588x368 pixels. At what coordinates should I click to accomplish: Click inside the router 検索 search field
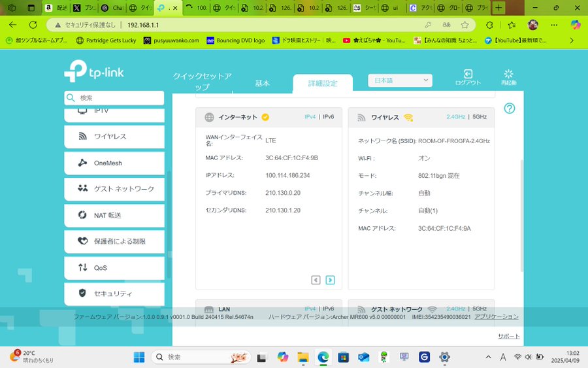coord(114,98)
